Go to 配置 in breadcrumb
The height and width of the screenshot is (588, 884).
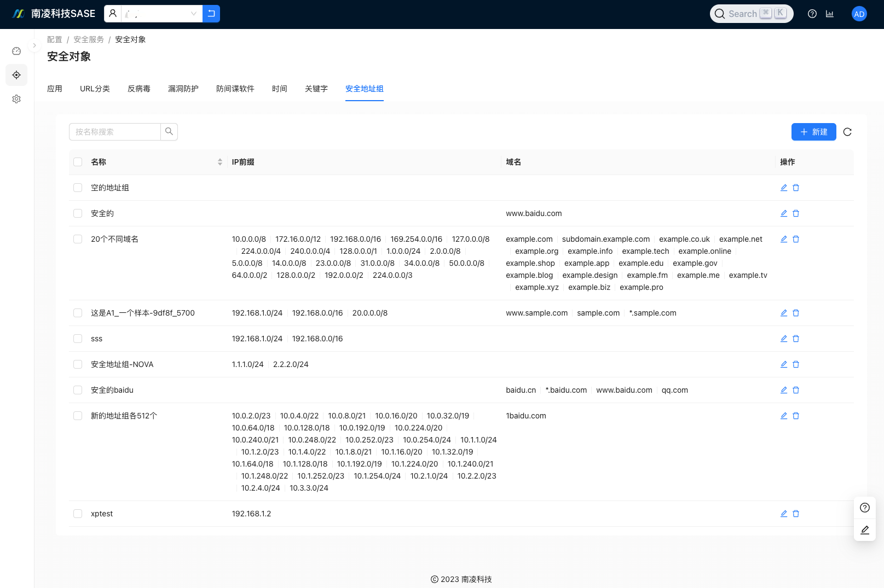[x=55, y=39]
